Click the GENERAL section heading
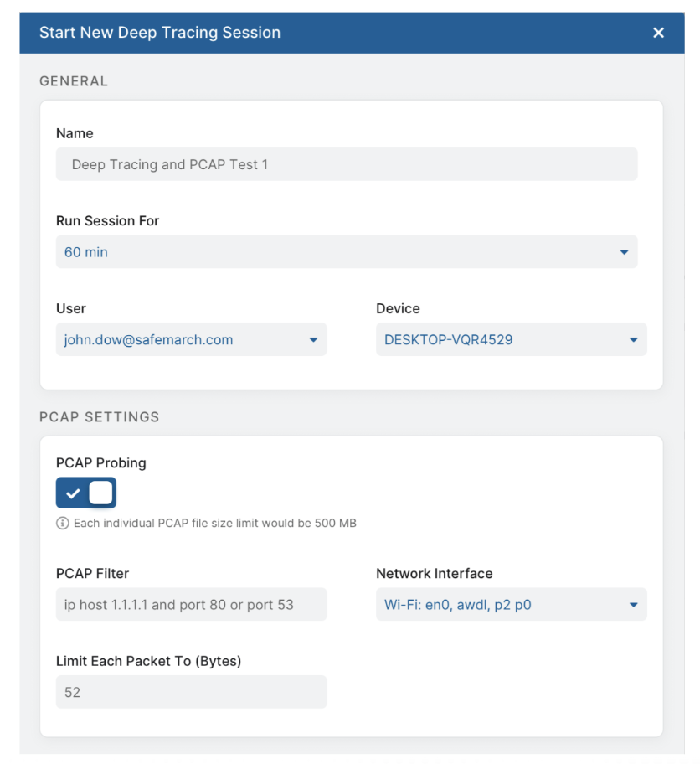700x764 pixels. click(x=74, y=81)
